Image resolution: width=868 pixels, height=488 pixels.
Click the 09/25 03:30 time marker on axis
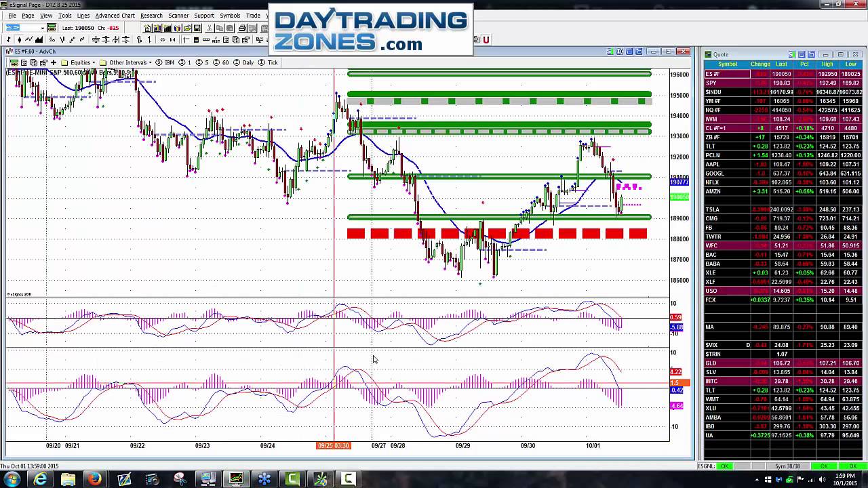click(x=333, y=445)
